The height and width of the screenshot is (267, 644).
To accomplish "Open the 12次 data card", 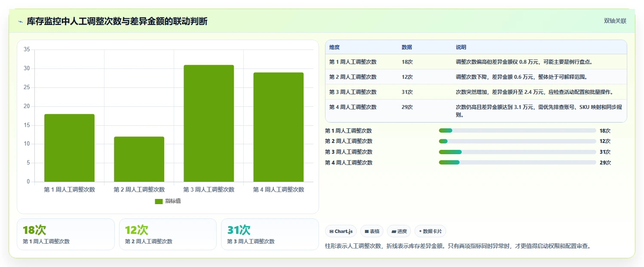I will (168, 234).
